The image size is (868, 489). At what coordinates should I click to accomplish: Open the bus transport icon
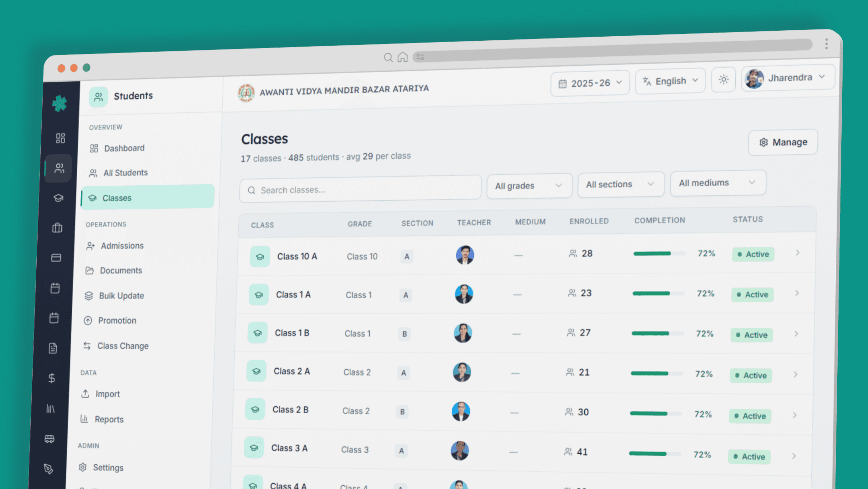pyautogui.click(x=50, y=439)
